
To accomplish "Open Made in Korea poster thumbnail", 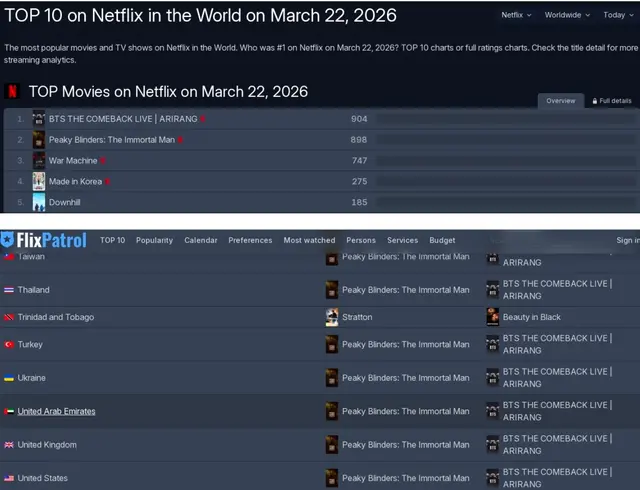I will 39,182.
